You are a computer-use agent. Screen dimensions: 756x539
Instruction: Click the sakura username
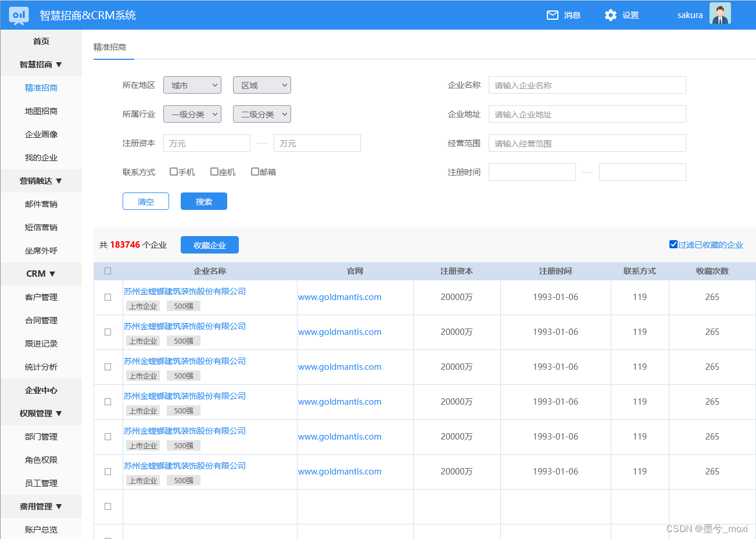690,15
